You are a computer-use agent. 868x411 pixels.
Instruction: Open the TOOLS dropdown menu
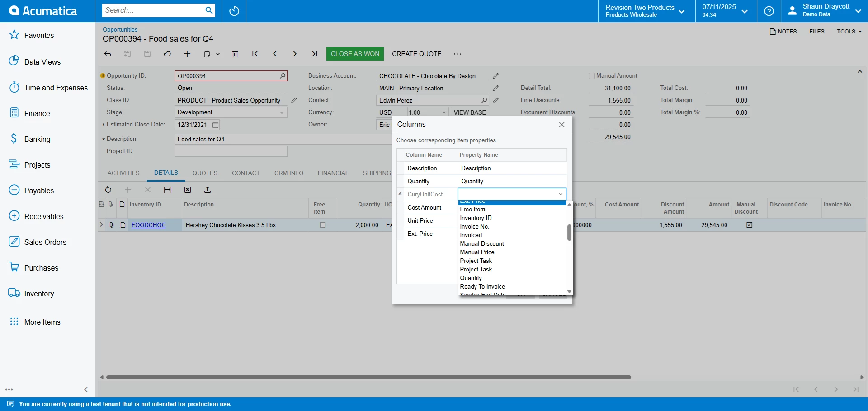[x=849, y=32]
